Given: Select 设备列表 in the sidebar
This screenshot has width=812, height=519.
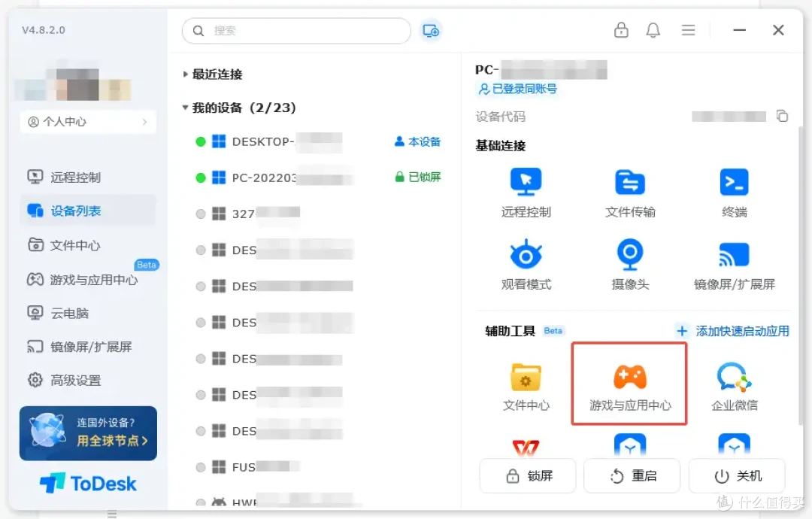Looking at the screenshot, I should tap(87, 211).
